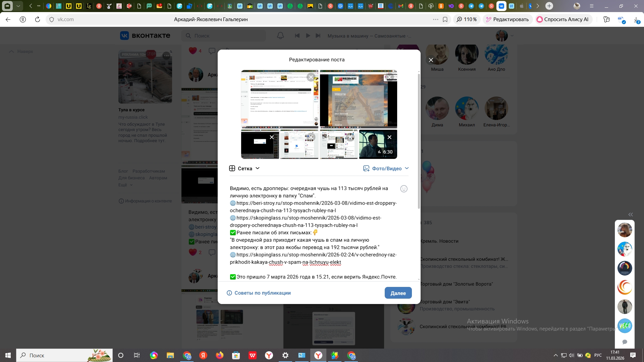Screen dimensions: 644x362
Task: Open the Фото/Видео attachment dropdown
Action: [x=386, y=168]
